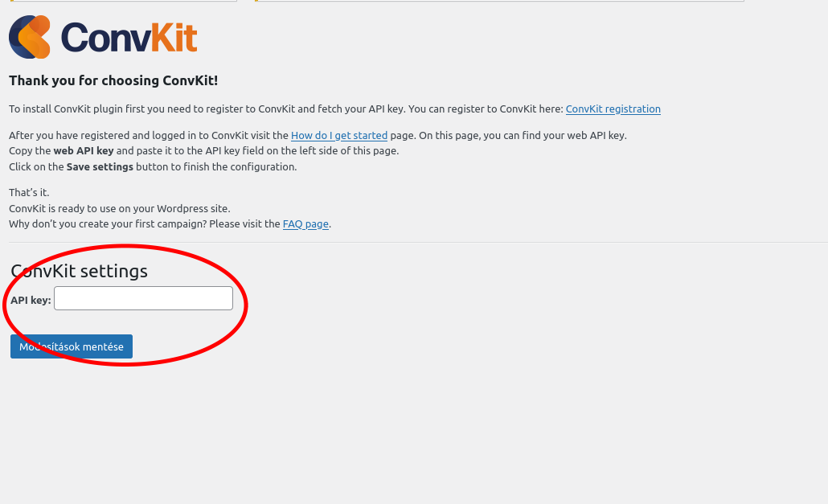Open the ConvKit registration link

tap(613, 109)
